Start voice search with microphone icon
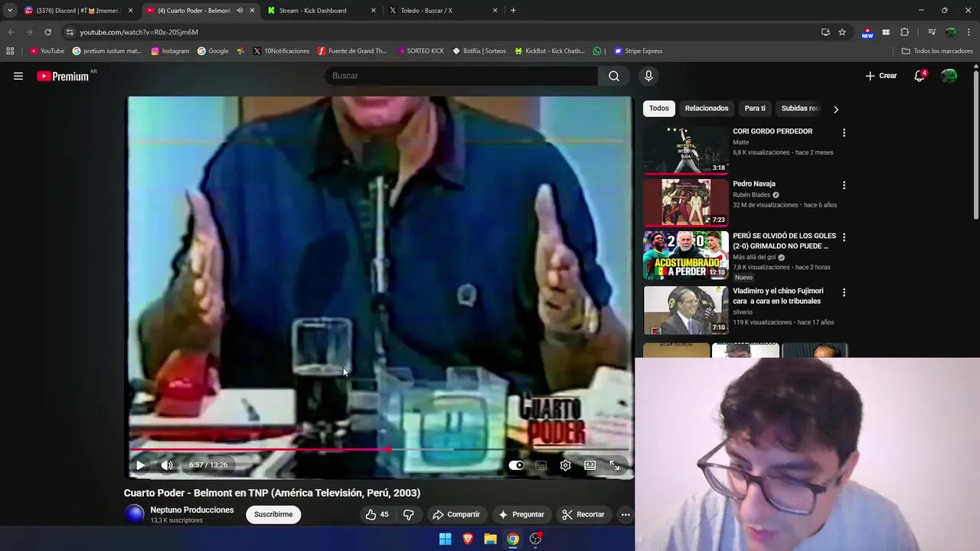The height and width of the screenshot is (551, 980). [648, 76]
